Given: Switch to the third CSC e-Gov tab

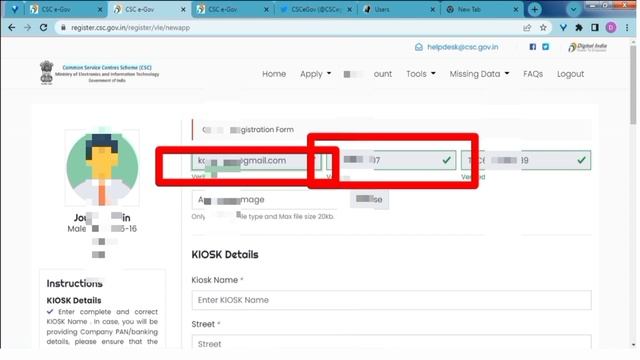Looking at the screenshot, I should [x=232, y=9].
